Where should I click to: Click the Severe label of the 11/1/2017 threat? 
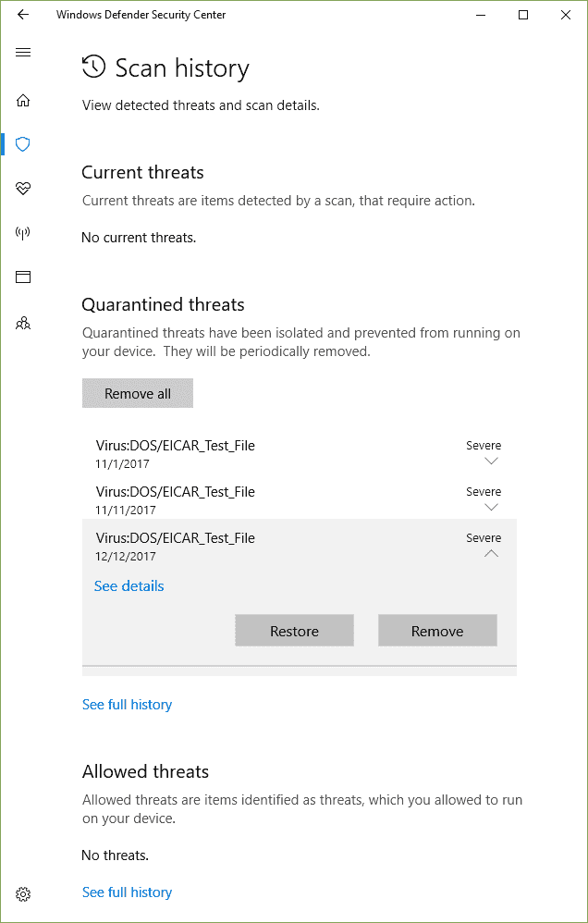tap(484, 446)
